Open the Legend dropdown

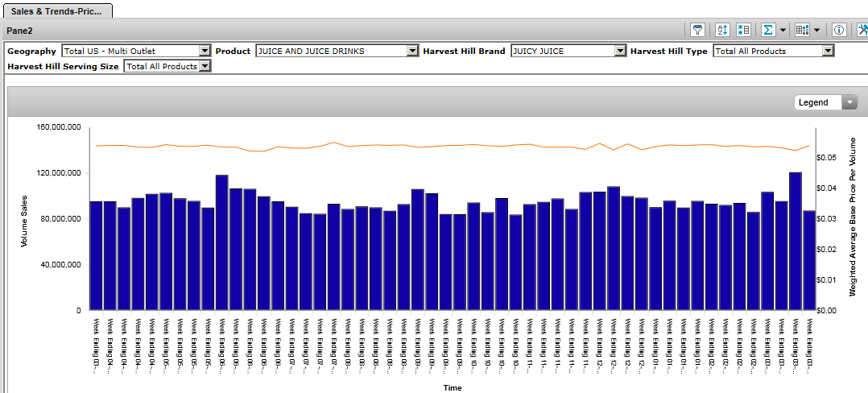point(849,102)
